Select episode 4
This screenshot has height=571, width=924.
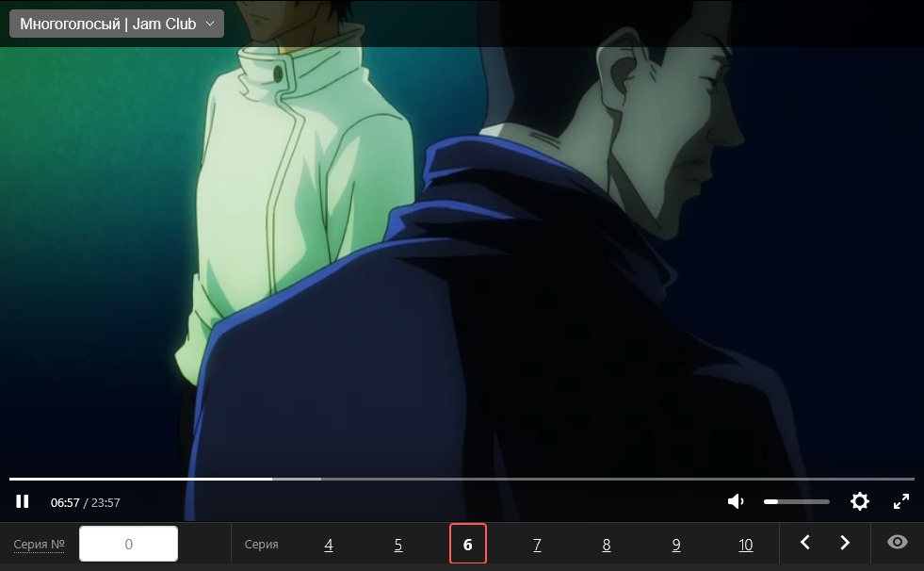(x=329, y=545)
